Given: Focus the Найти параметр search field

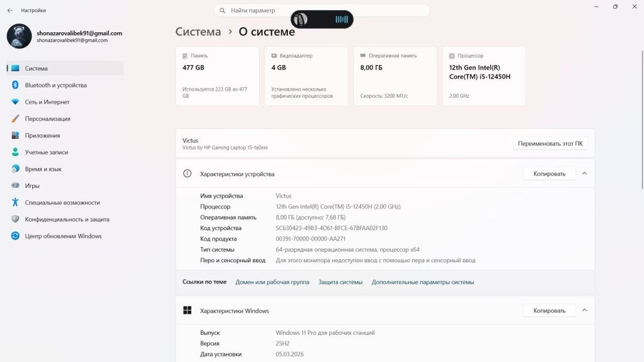Looking at the screenshot, I should pos(321,10).
